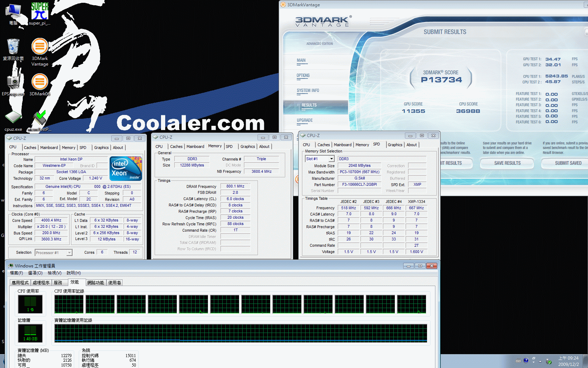
Task: Show hidden tray icons arrow
Action: [540, 361]
